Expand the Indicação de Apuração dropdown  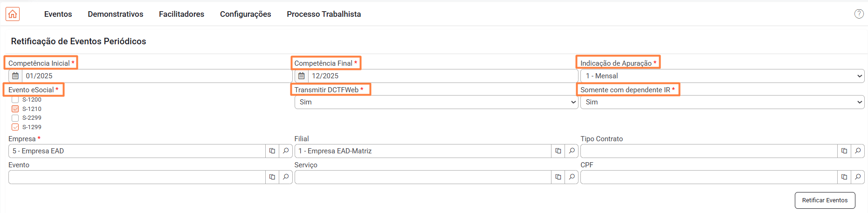[722, 76]
